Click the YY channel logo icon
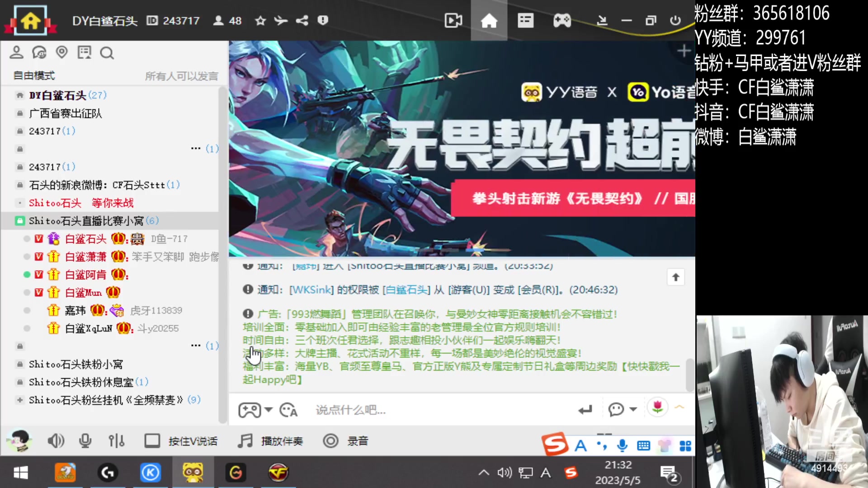 click(30, 20)
